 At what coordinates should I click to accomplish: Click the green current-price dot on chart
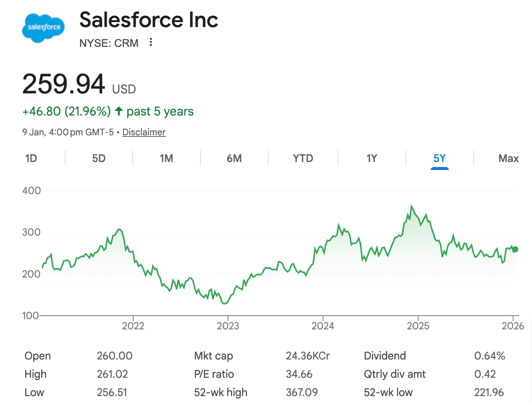(515, 249)
